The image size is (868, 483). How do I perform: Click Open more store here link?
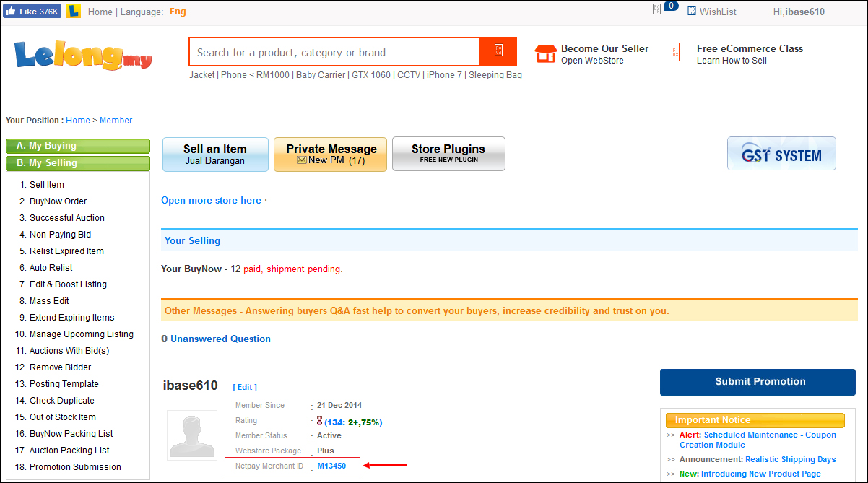[x=211, y=201]
